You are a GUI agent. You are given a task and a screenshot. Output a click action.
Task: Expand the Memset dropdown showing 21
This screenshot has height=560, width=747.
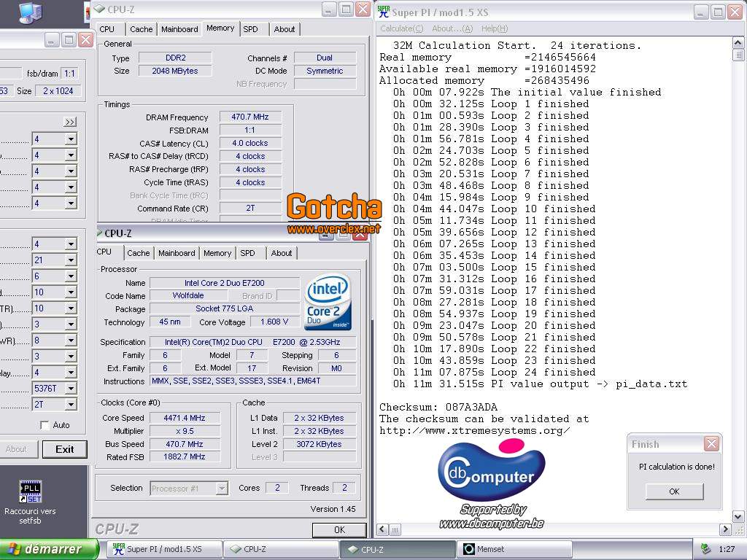(x=71, y=260)
